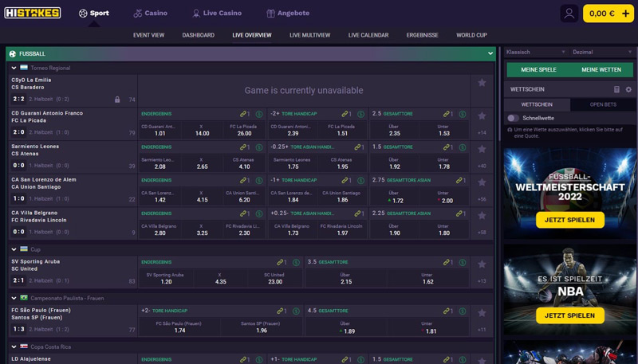Favorite the CA Villa Belgrano match star
The image size is (638, 364).
tap(482, 216)
